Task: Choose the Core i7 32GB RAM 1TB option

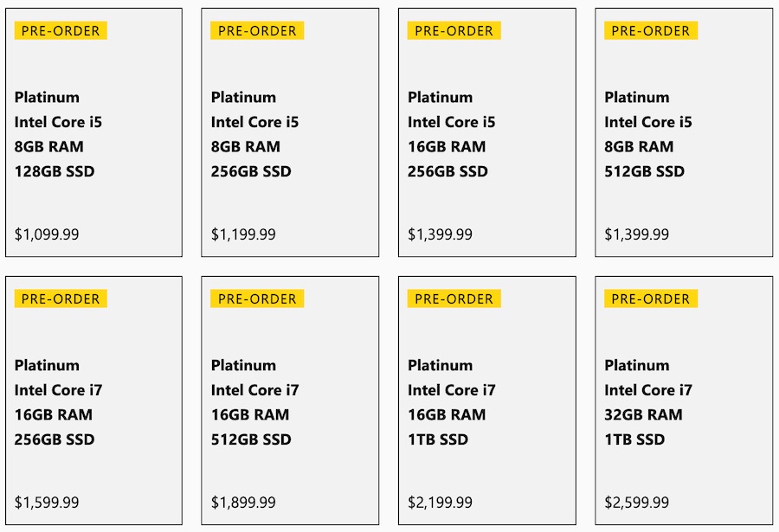Action: (x=683, y=402)
